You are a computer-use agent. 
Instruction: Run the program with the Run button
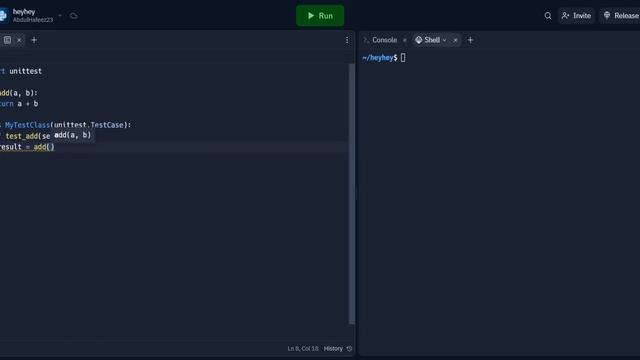[320, 16]
